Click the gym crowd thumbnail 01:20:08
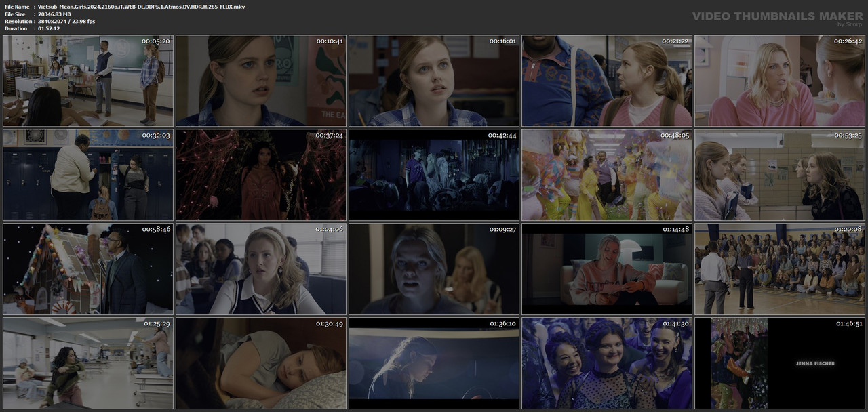Image resolution: width=868 pixels, height=412 pixels. [x=780, y=269]
